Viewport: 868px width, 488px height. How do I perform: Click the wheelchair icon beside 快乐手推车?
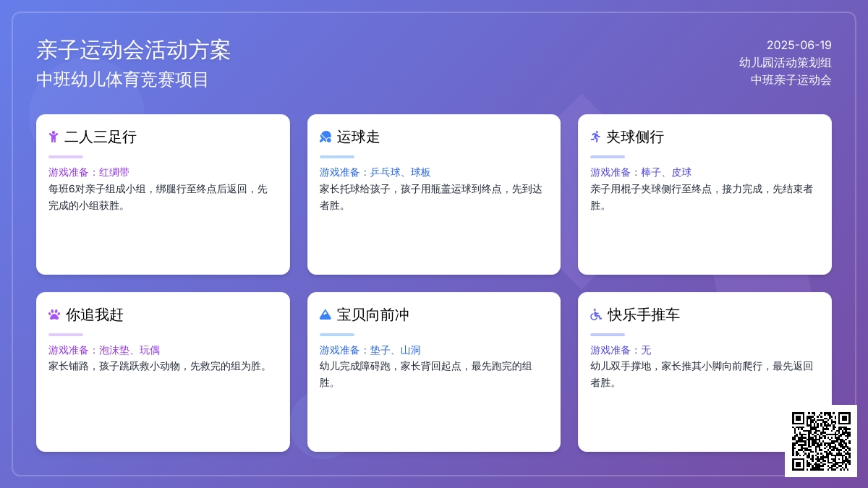point(596,314)
